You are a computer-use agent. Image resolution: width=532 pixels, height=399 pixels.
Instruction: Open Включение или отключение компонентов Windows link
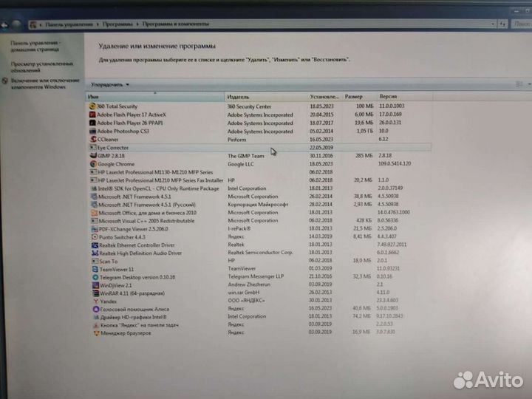click(x=45, y=83)
